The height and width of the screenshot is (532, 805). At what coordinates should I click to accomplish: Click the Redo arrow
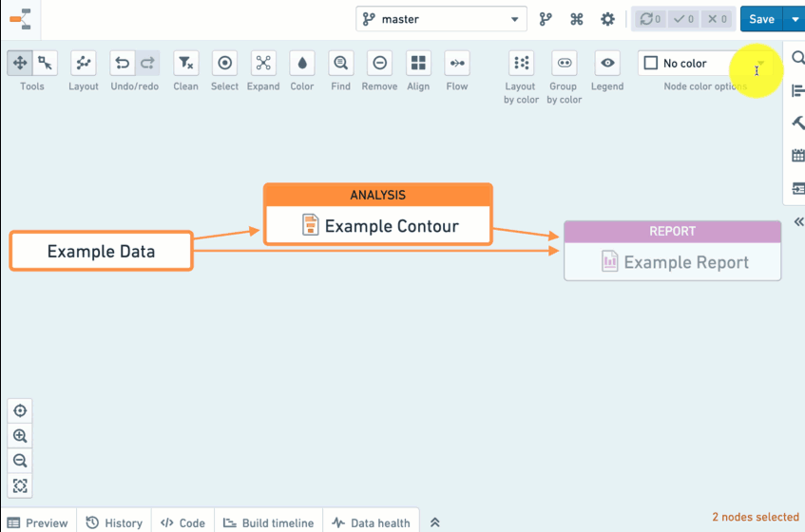tap(147, 63)
